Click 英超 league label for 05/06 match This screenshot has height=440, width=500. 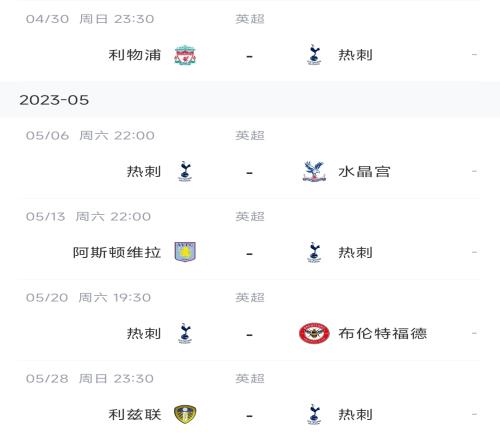[250, 135]
